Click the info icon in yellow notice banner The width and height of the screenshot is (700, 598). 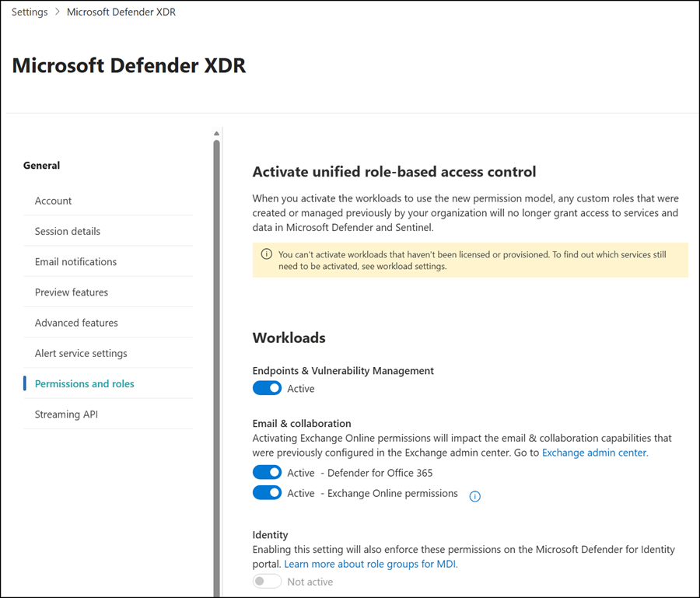[267, 254]
